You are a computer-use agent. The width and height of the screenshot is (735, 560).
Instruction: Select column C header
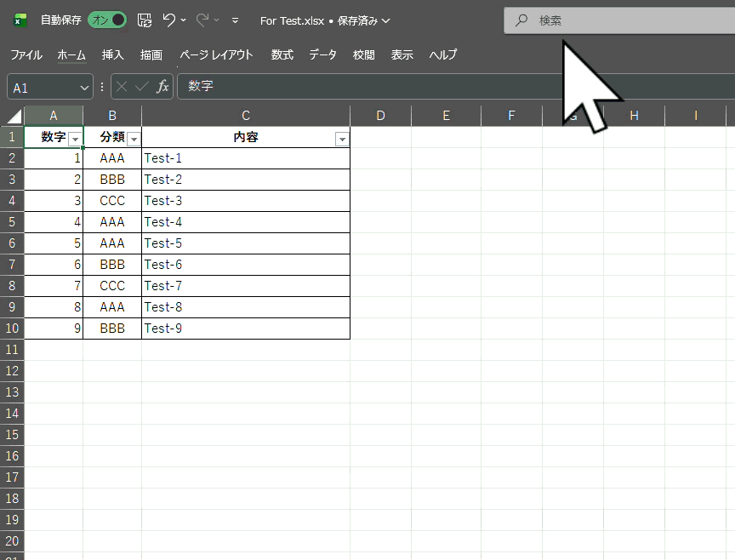pos(246,116)
